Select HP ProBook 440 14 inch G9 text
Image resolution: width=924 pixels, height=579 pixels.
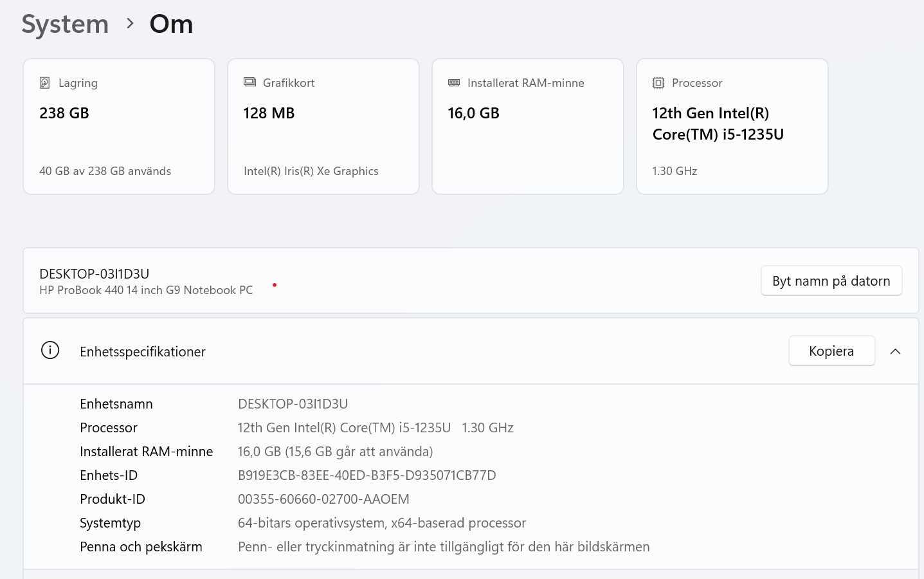146,290
